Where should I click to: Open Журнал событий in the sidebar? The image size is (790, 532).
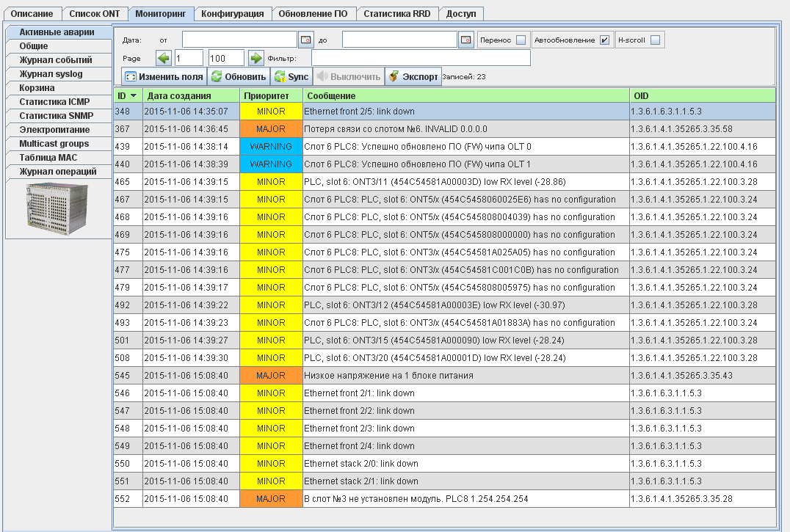click(x=56, y=60)
